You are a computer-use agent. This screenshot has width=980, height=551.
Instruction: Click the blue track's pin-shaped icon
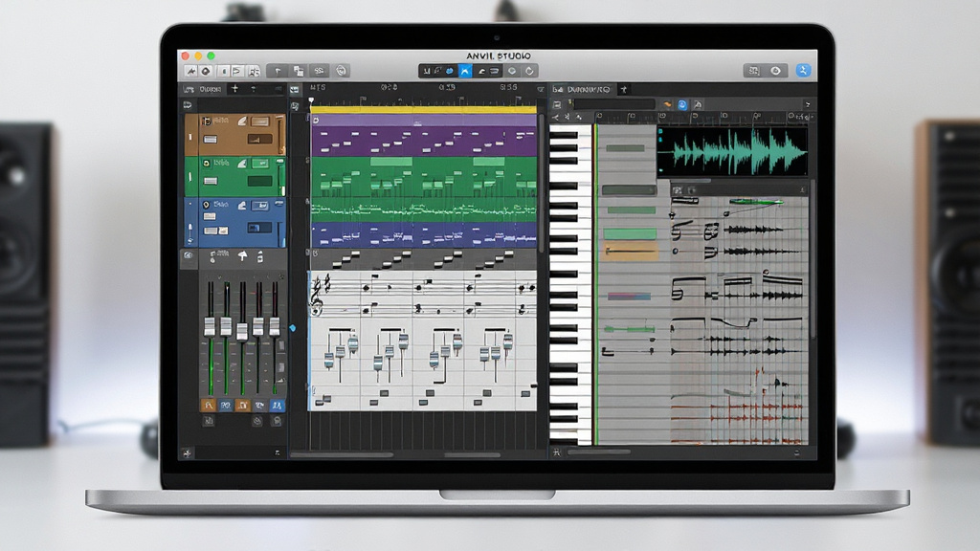[x=206, y=205]
